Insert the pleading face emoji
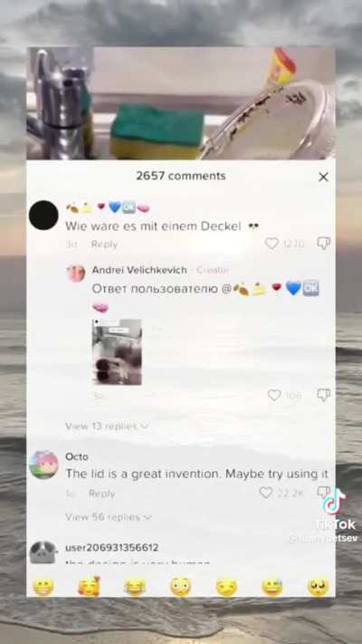Screen dimensions: 362x644 click(318, 587)
